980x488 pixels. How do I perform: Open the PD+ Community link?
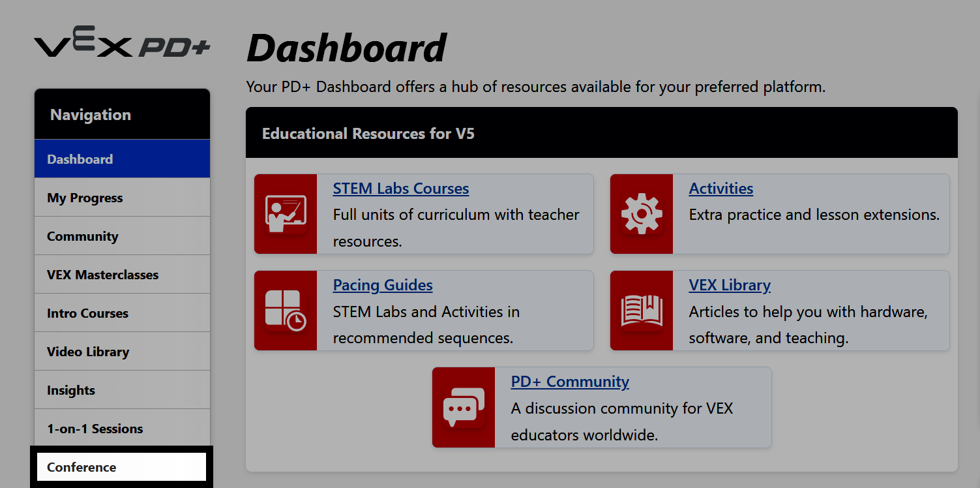569,382
